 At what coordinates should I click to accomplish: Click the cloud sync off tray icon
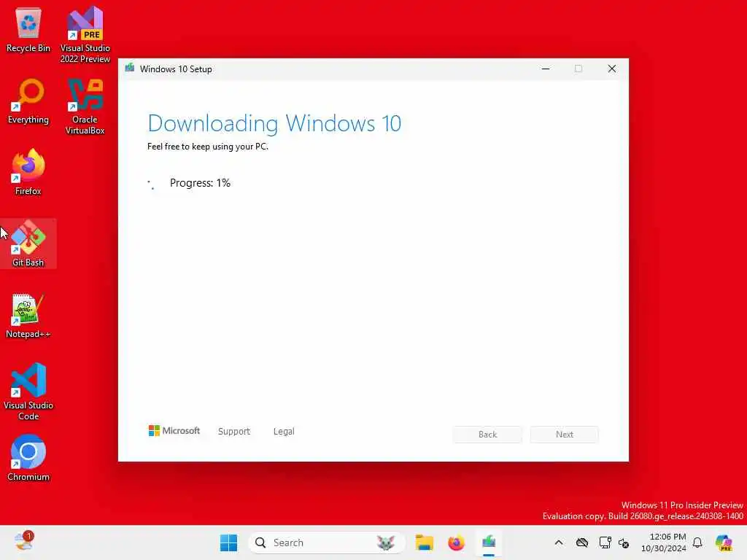tap(581, 542)
